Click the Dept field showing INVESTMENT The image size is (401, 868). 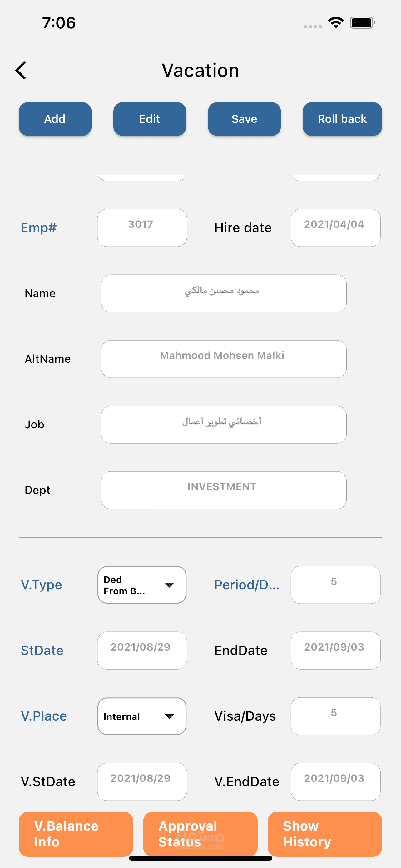224,490
